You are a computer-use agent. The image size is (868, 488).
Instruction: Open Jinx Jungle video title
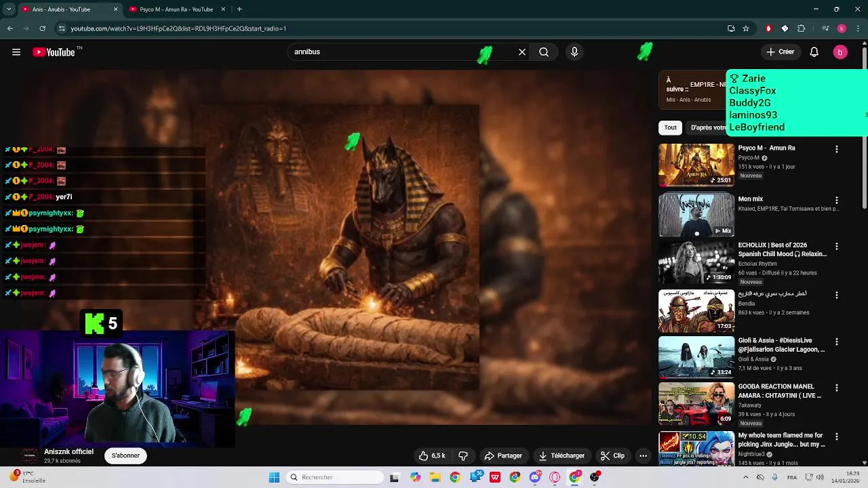pyautogui.click(x=781, y=440)
